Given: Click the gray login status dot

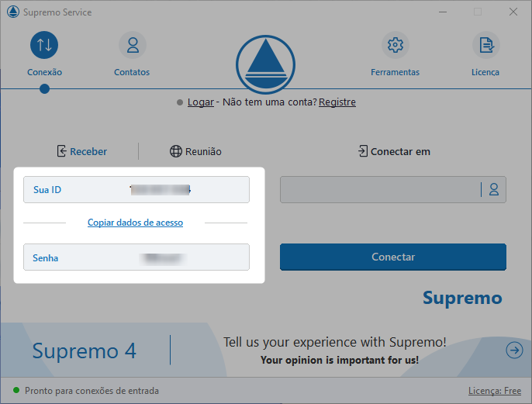Looking at the screenshot, I should [x=180, y=102].
